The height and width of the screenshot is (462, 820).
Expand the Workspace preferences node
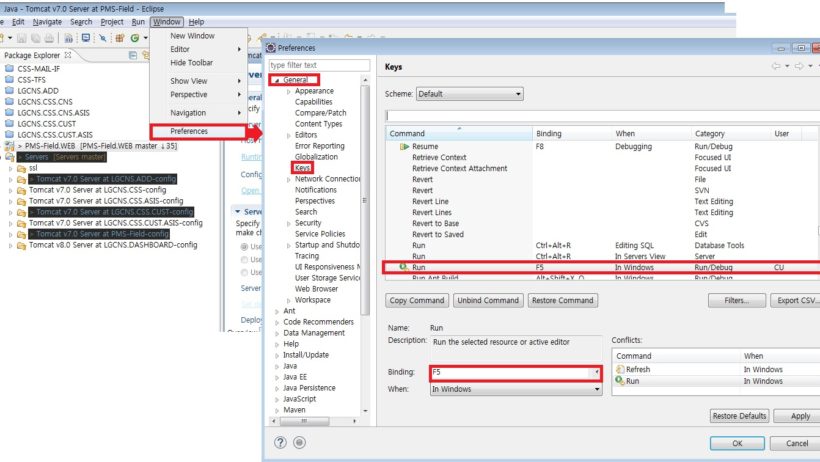(289, 300)
